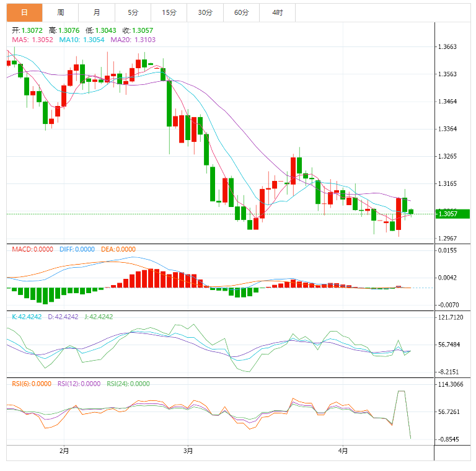Click the 2月 date axis marker
The image size is (476, 471).
[x=64, y=451]
